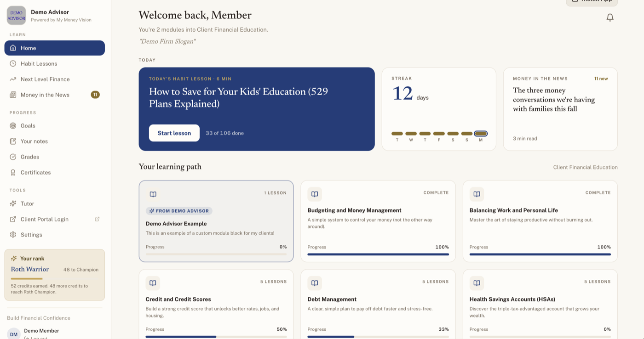The width and height of the screenshot is (644, 339).
Task: Click the Debt Management 33% progress bar
Action: point(378,337)
